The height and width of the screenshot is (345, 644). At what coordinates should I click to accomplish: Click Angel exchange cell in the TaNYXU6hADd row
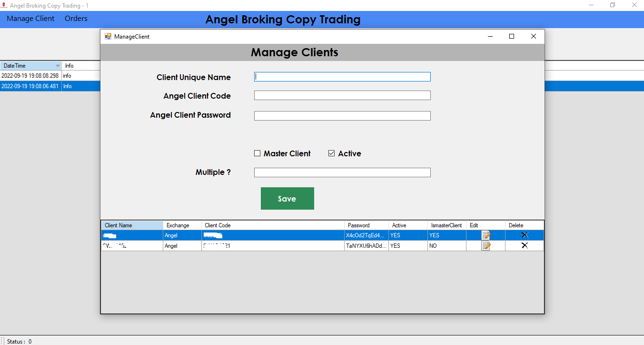182,246
